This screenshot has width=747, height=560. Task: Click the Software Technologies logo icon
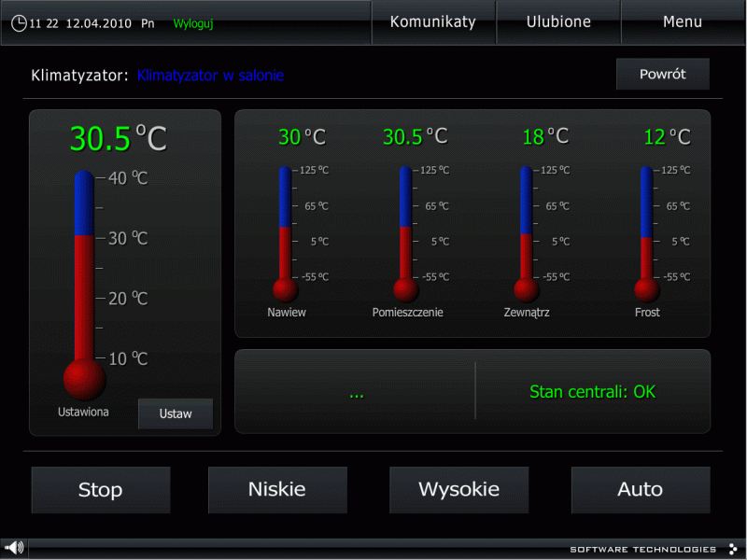coord(733,549)
